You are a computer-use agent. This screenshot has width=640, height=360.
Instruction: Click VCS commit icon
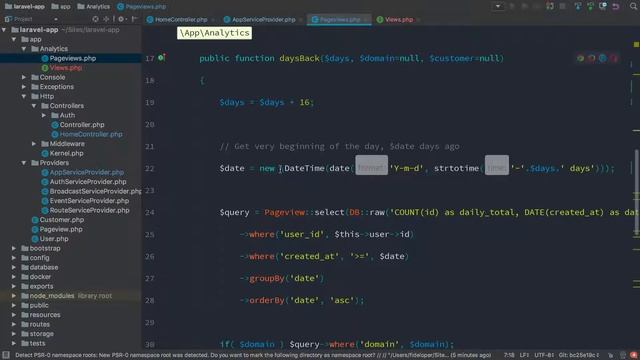coord(590,6)
